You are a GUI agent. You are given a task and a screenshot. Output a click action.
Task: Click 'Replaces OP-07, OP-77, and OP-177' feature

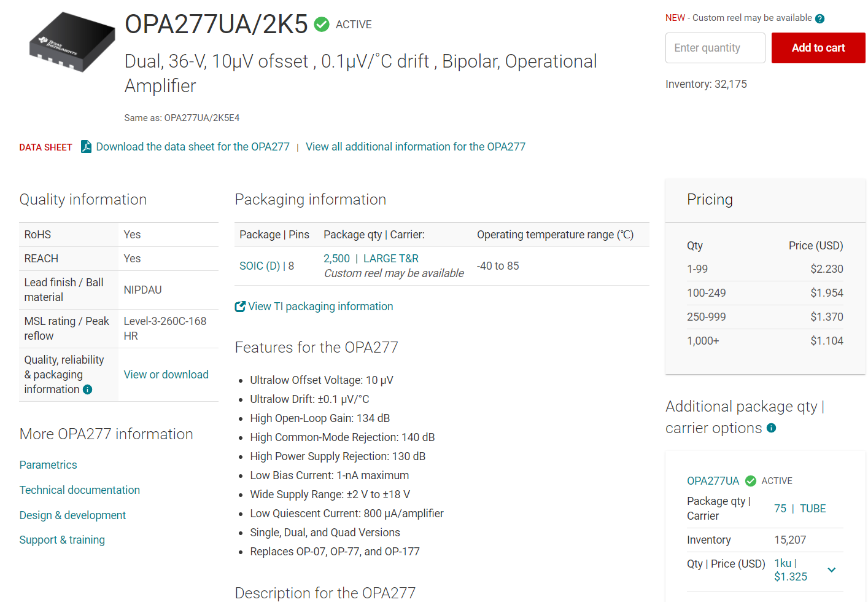(335, 552)
